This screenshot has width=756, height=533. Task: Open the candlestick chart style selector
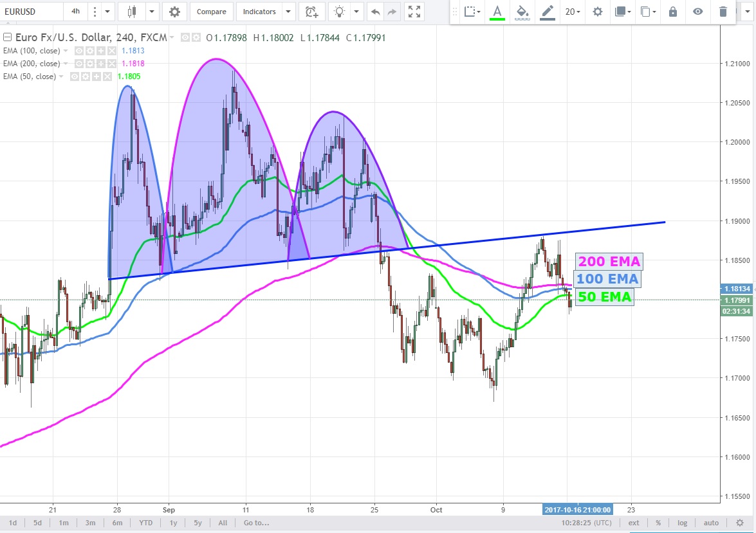coord(133,12)
